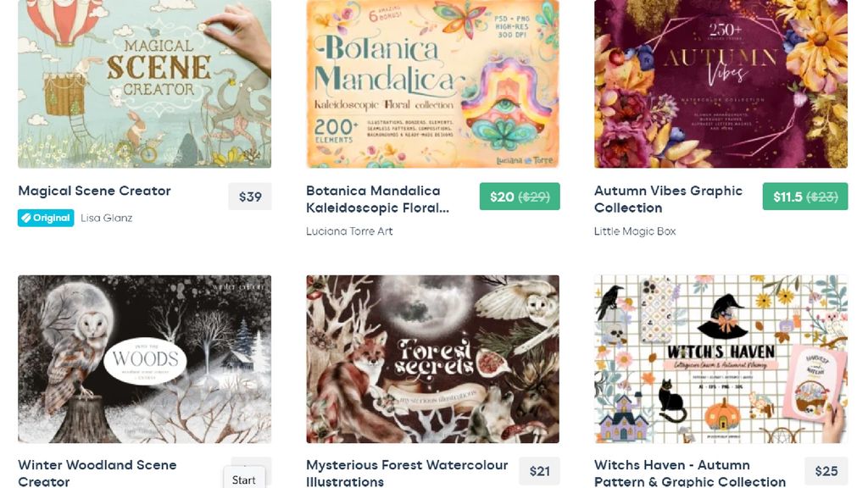This screenshot has width=868, height=488.
Task: Open the Magical Scene Creator product link
Action: tap(93, 191)
